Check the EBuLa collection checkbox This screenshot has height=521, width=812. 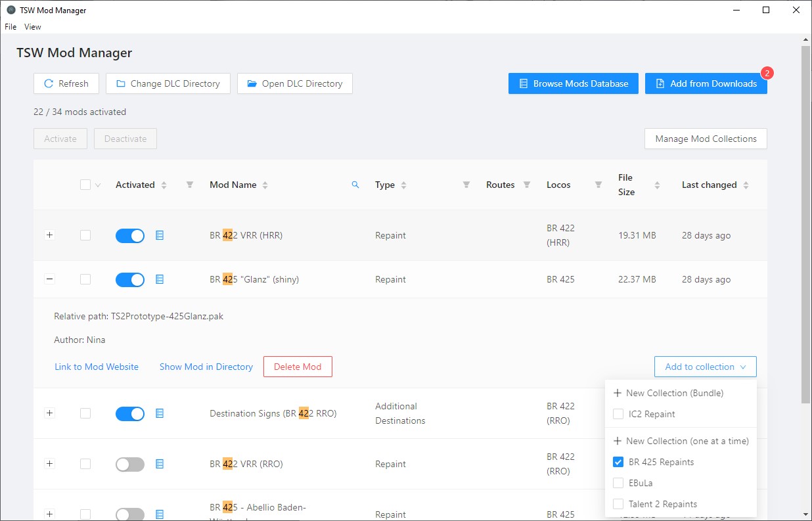[x=618, y=483]
